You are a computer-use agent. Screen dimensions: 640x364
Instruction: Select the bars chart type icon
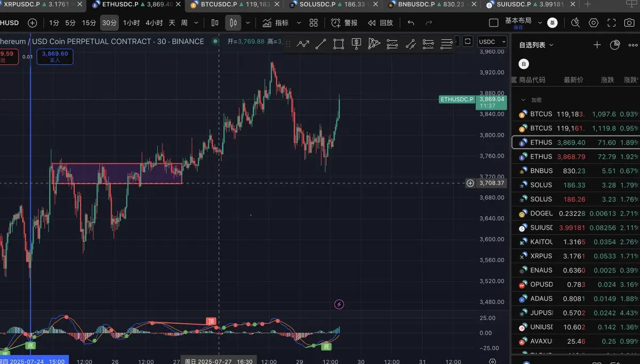pyautogui.click(x=215, y=23)
